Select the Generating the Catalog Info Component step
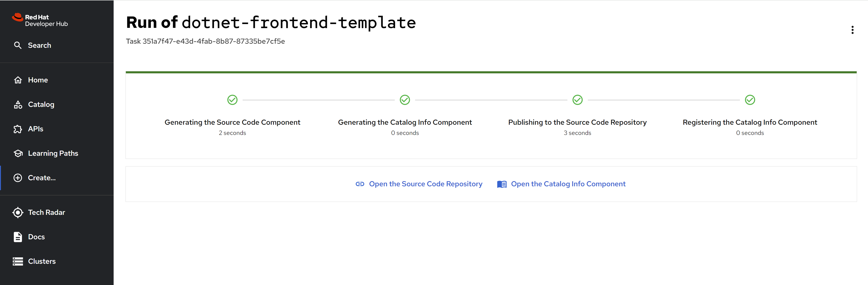 (x=405, y=122)
